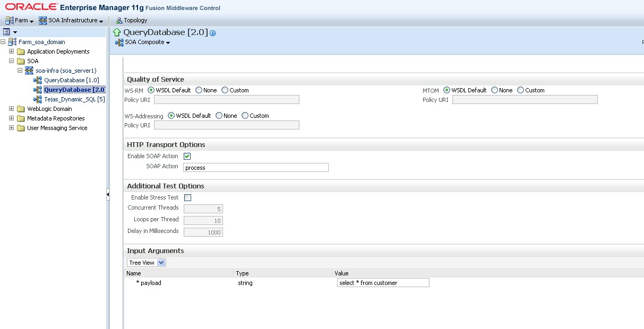Click the Type column header
This screenshot has width=644, height=329.
[x=242, y=273]
